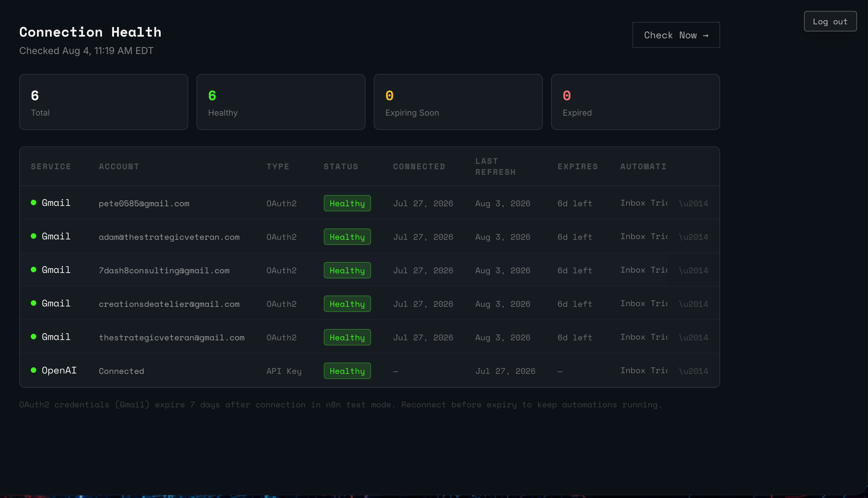
Task: Select the Healthy badge for pete0585@gmail.com
Action: tap(347, 203)
